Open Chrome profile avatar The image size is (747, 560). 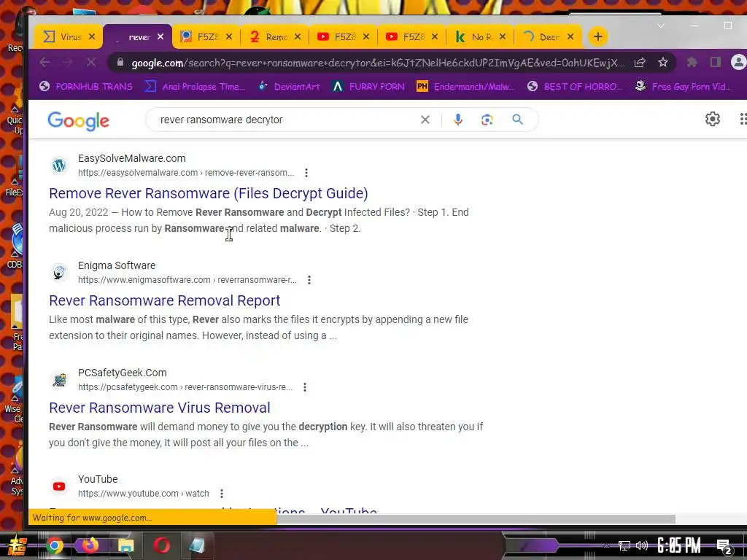coord(738,63)
